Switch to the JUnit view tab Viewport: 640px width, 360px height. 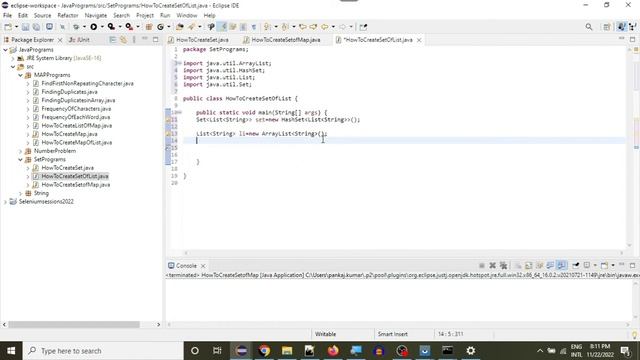point(79,40)
